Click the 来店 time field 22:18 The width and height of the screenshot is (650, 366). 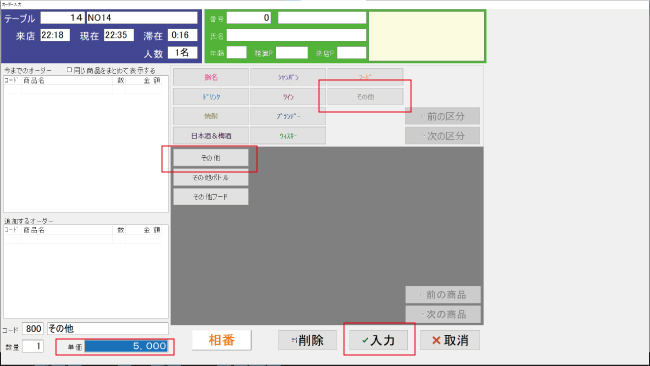click(55, 35)
